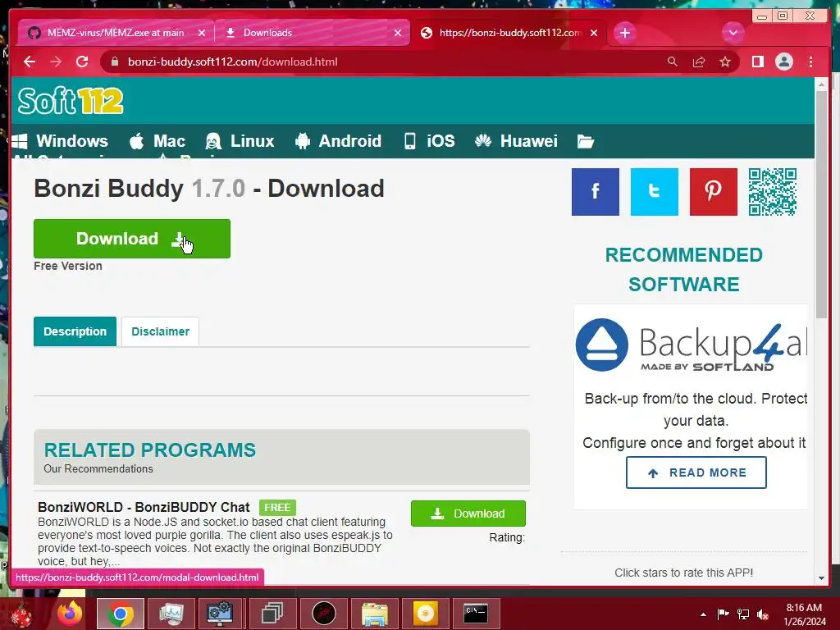840x630 pixels.
Task: Switch to the Downloads tab
Action: point(312,33)
